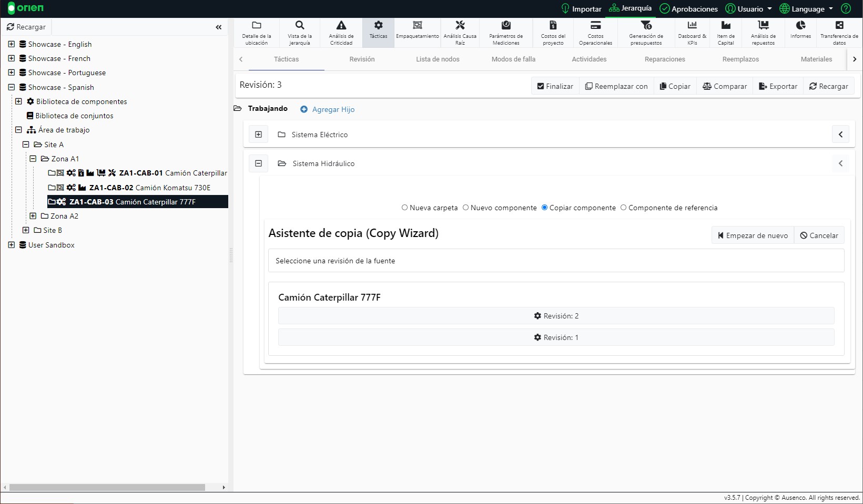Click the Cancelar button in Copy Wizard

click(x=819, y=235)
